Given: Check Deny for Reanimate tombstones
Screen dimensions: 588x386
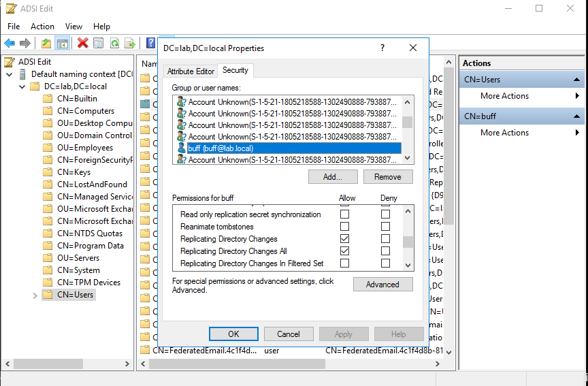Looking at the screenshot, I should [x=385, y=227].
